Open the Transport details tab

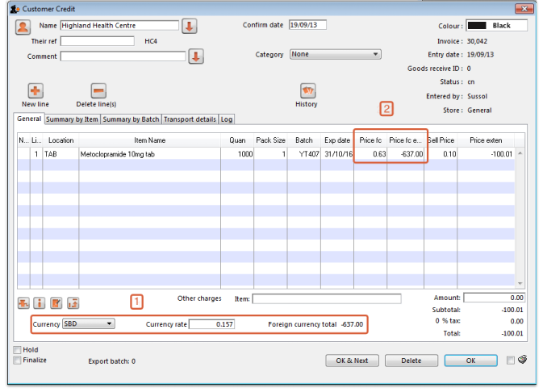[190, 119]
